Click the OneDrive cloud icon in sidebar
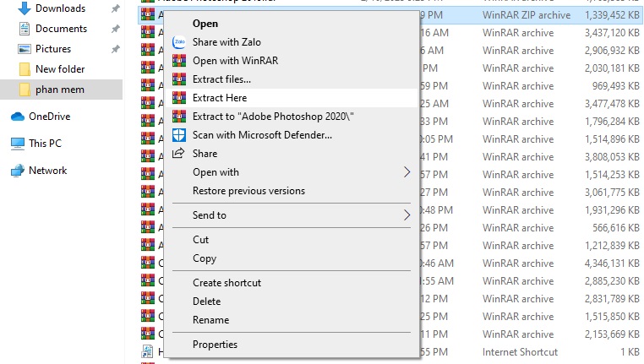The height and width of the screenshot is (364, 644). coord(17,117)
